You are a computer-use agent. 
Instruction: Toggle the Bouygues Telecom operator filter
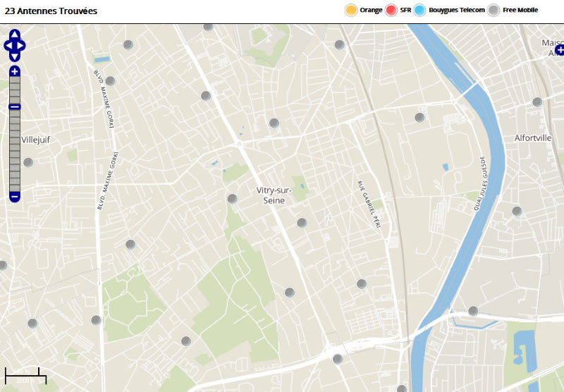coord(420,10)
